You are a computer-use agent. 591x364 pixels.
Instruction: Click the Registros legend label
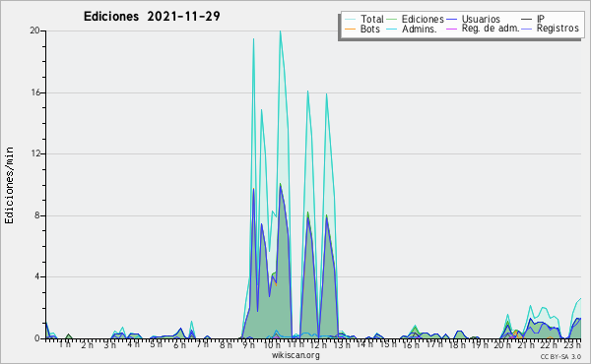[558, 29]
